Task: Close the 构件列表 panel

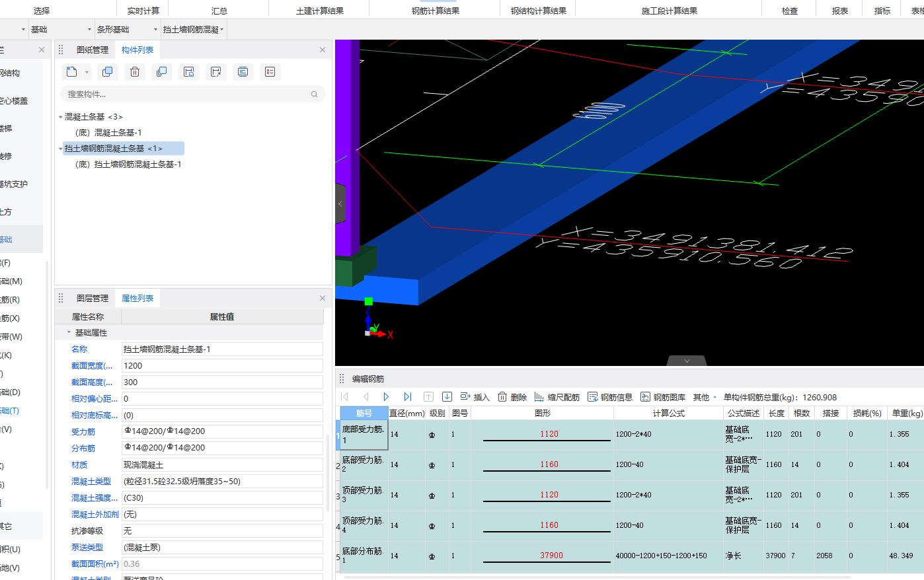Action: 323,50
